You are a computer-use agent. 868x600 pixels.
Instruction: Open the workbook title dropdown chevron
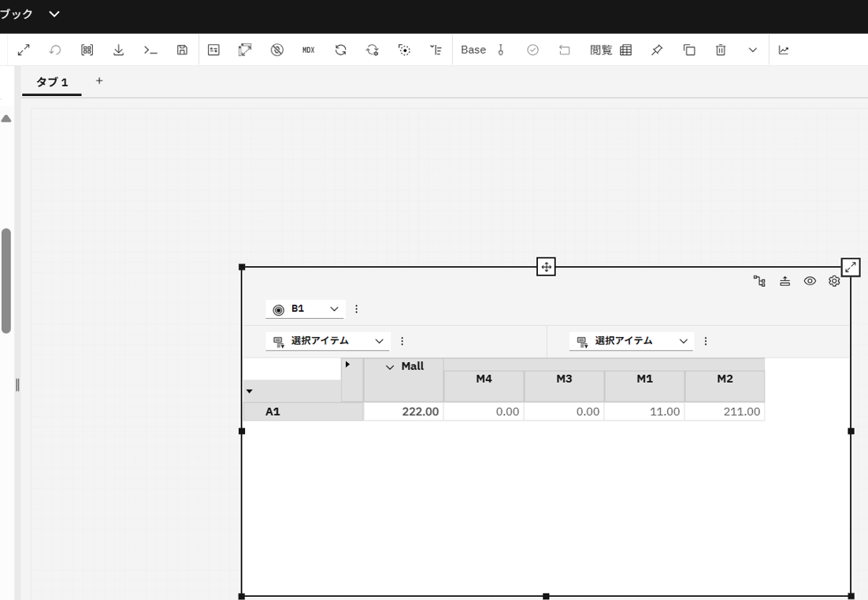[54, 14]
